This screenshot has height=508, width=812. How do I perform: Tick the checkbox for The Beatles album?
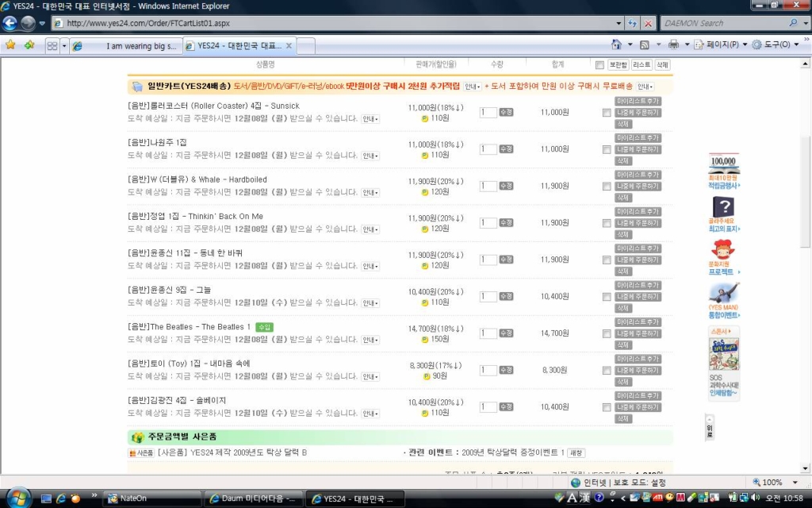coord(607,333)
